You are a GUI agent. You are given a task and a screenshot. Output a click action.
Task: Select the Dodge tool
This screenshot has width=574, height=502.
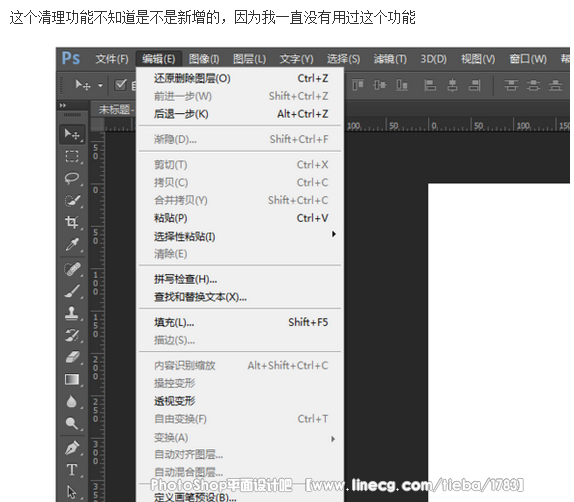(x=72, y=424)
